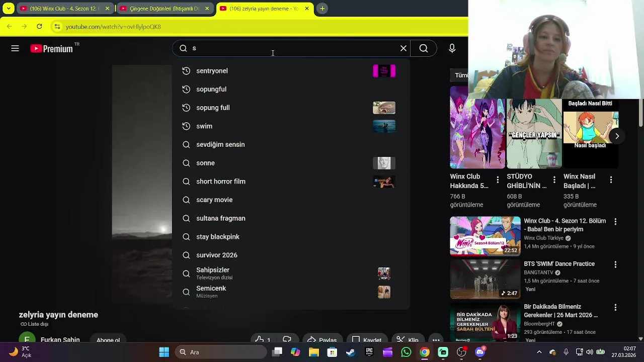Switch to the Winx Club 4. Sezon tab
The image size is (644, 362).
tap(65, 9)
